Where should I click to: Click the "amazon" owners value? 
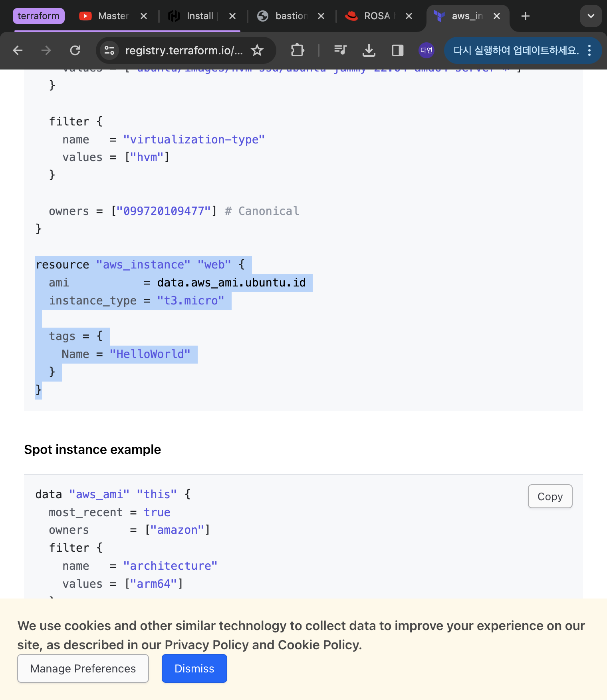coord(177,530)
